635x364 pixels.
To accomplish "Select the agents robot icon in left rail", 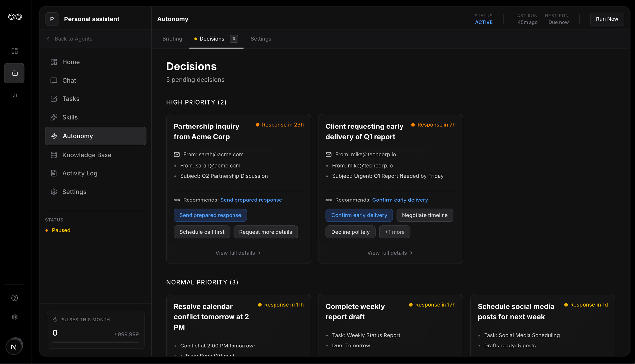I will 14,73.
